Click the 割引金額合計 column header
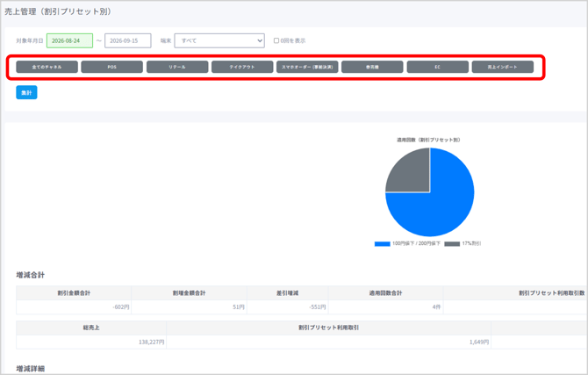The width and height of the screenshot is (588, 375). [x=74, y=292]
